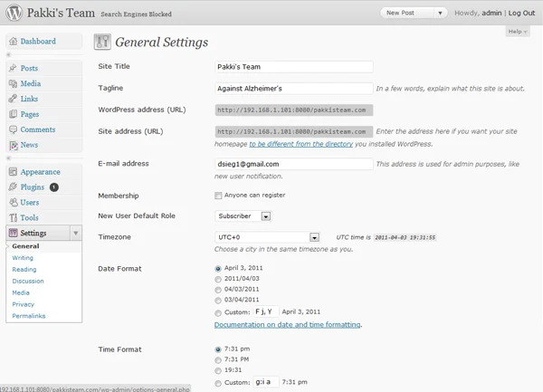This screenshot has width=543, height=392.
Task: Open the Discussion settings submenu
Action: pyautogui.click(x=28, y=281)
